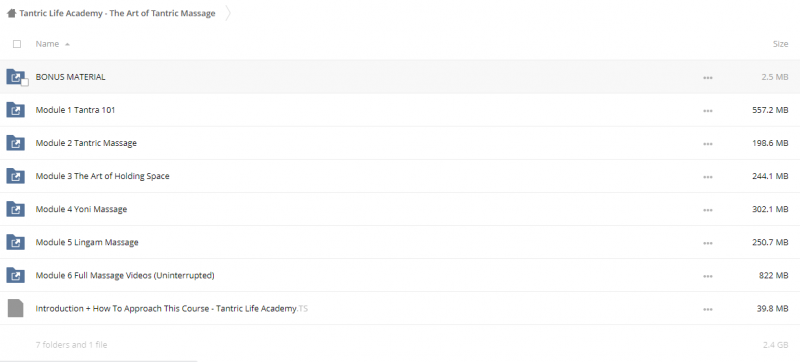Open more options for the Introduction file
The width and height of the screenshot is (800, 362).
tap(707, 309)
